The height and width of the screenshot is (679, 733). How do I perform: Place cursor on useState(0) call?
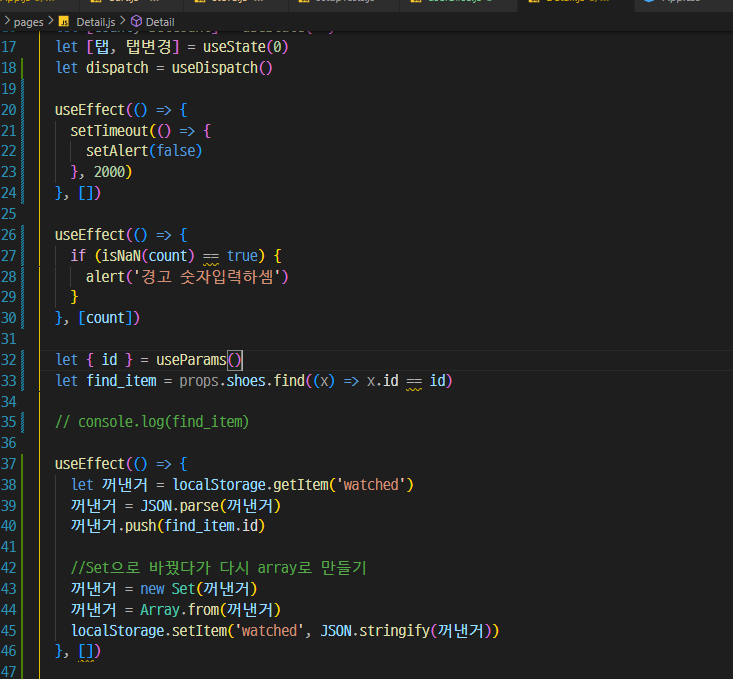tap(245, 47)
